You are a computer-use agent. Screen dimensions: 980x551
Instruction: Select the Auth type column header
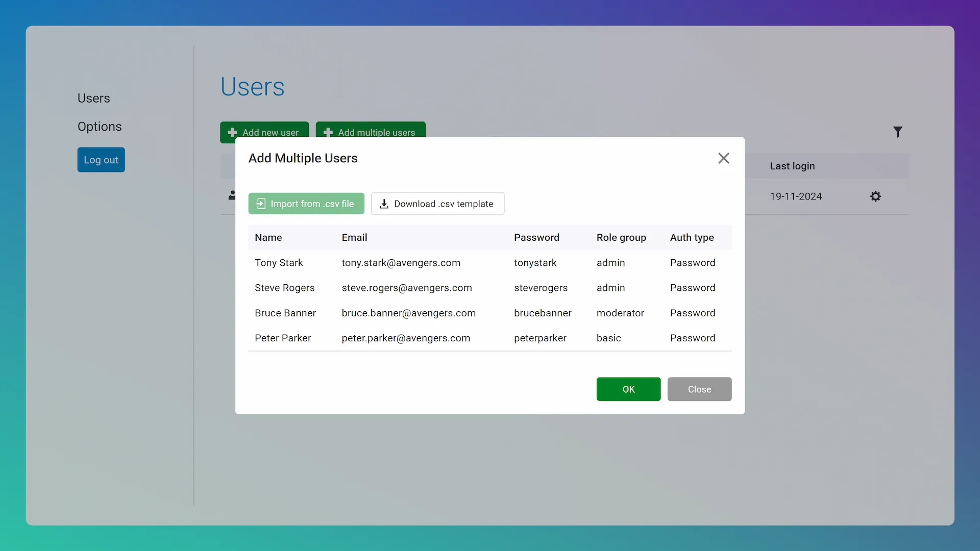[x=692, y=237]
